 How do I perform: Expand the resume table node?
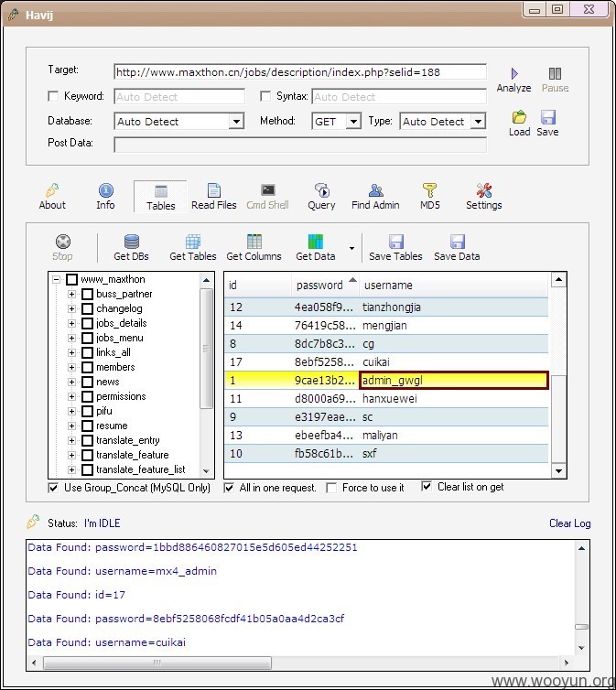tap(71, 426)
